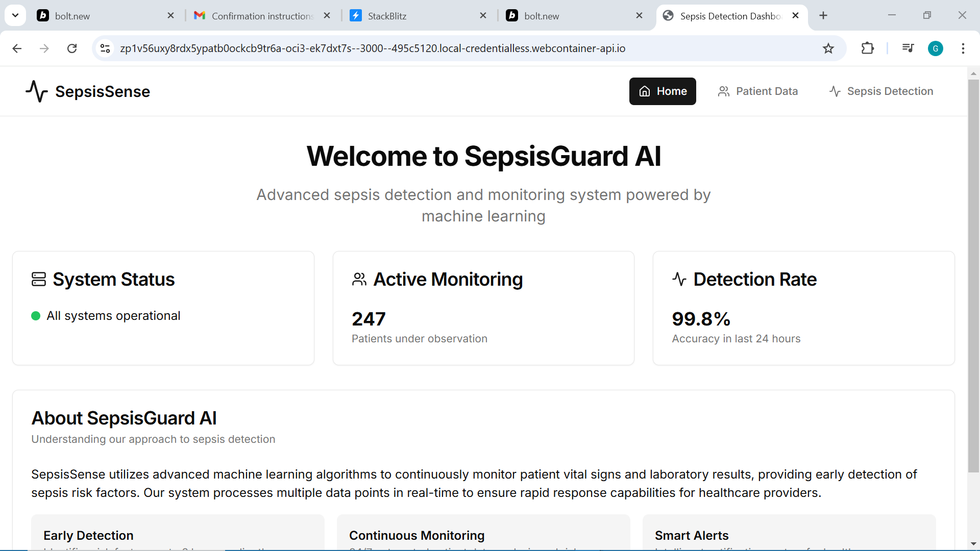Image resolution: width=980 pixels, height=551 pixels.
Task: Open the browser Extensions puzzle icon
Action: coord(867,48)
